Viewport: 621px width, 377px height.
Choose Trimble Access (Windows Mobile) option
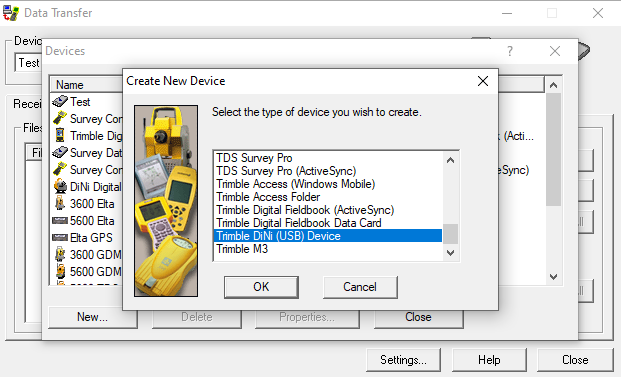[x=328, y=184]
